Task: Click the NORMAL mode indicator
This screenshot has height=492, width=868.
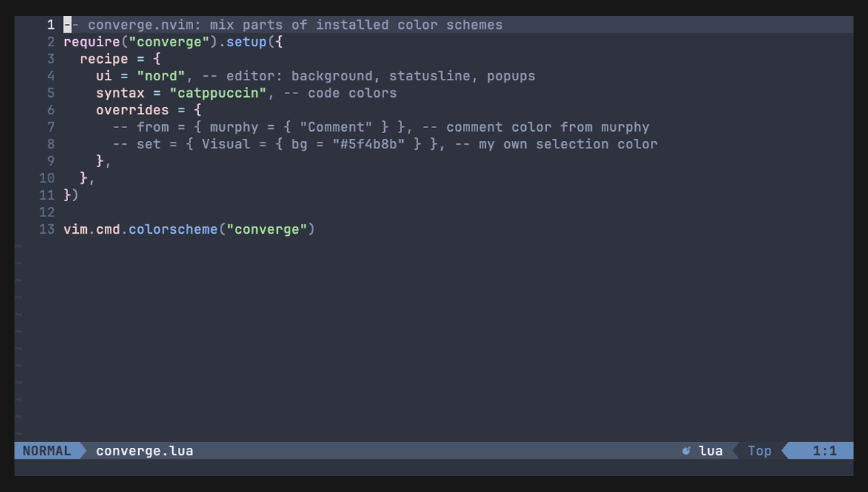Action: tap(47, 451)
